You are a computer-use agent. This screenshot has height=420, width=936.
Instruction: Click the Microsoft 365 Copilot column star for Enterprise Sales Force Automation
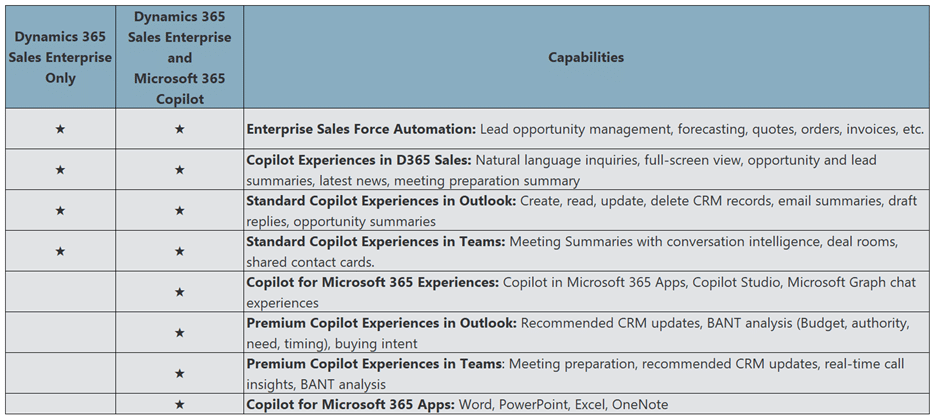point(179,129)
